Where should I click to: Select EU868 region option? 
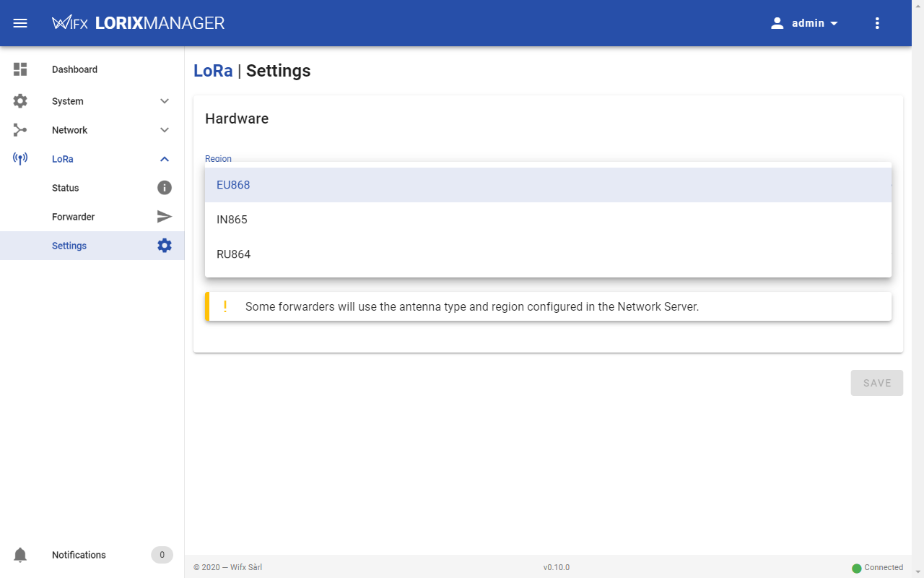233,185
